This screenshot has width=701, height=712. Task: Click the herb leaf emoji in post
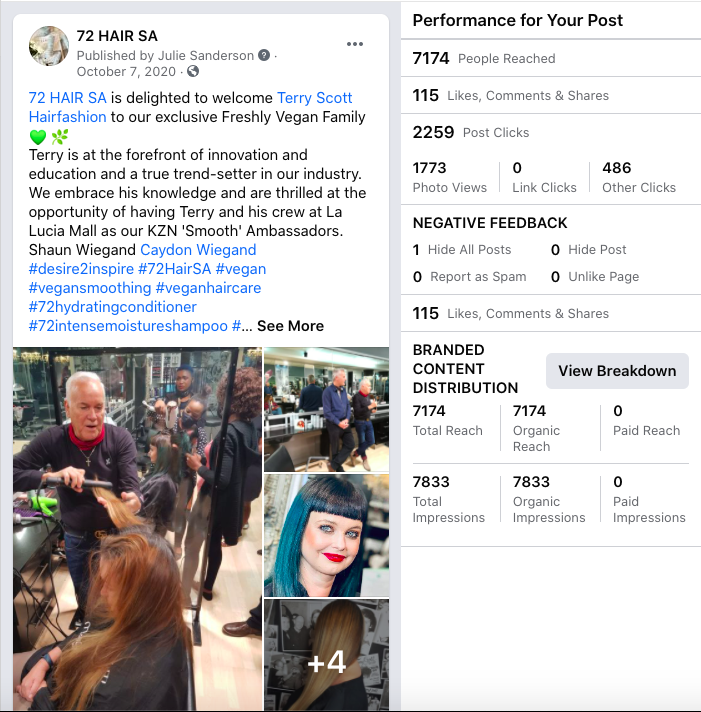coord(59,136)
